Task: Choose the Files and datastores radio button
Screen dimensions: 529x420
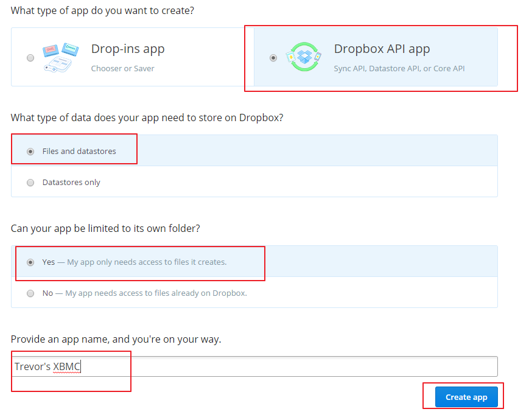Action: pos(30,152)
